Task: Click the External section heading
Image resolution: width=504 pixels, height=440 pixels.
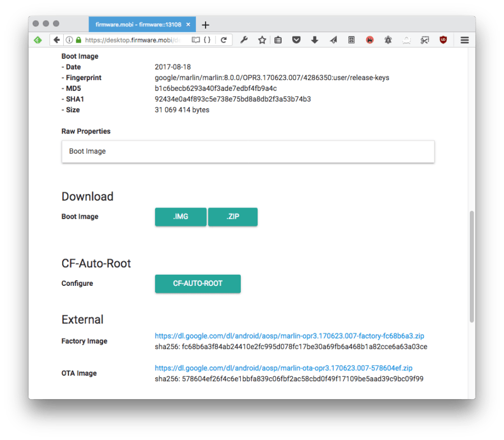Action: (x=83, y=319)
